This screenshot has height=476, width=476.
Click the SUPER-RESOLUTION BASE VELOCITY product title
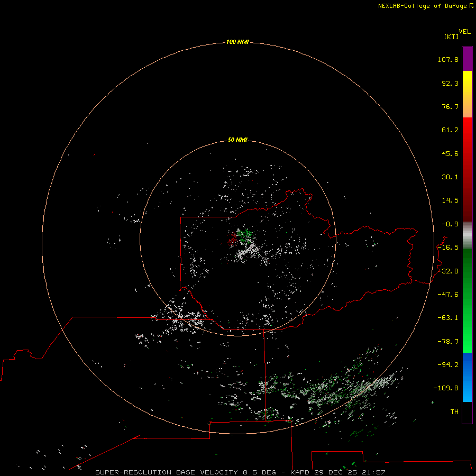[x=167, y=472]
